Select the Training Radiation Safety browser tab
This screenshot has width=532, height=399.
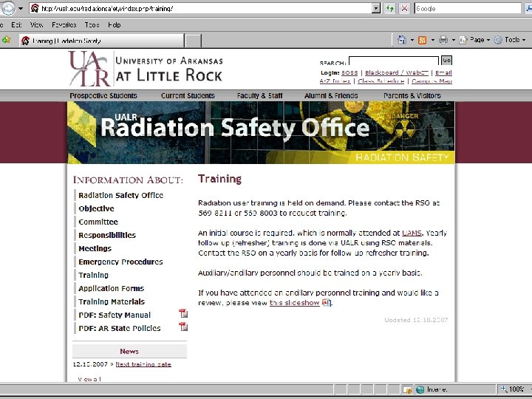101,41
